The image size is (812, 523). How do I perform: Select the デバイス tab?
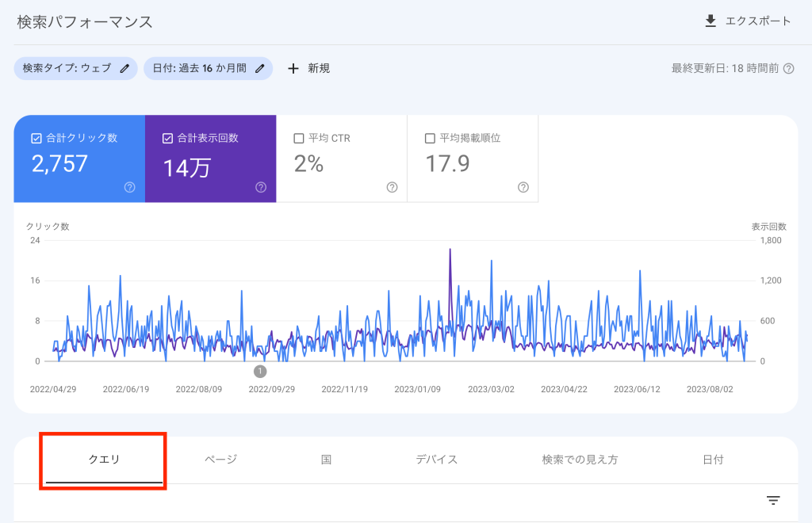(436, 460)
